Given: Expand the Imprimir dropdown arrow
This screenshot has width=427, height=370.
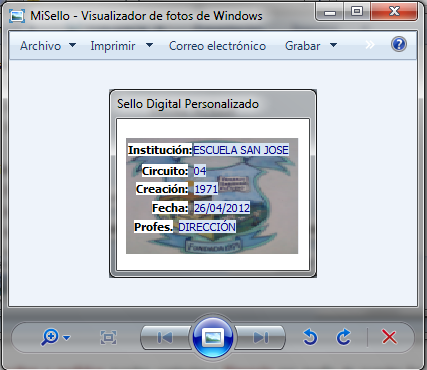Looking at the screenshot, I should [x=149, y=45].
